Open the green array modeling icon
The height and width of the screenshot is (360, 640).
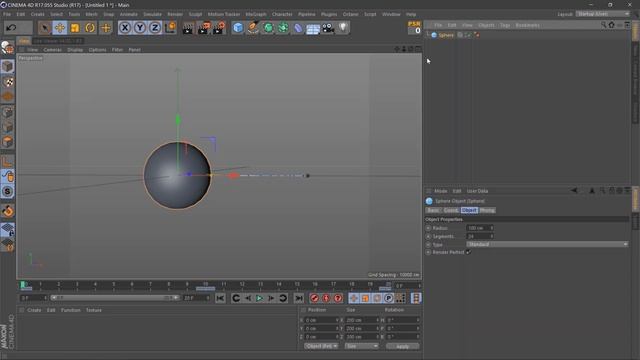[x=283, y=28]
